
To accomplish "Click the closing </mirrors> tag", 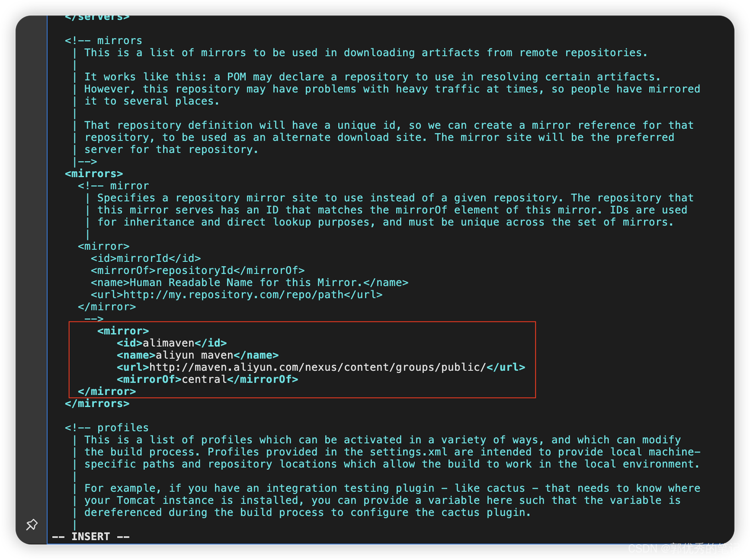I will (x=97, y=404).
